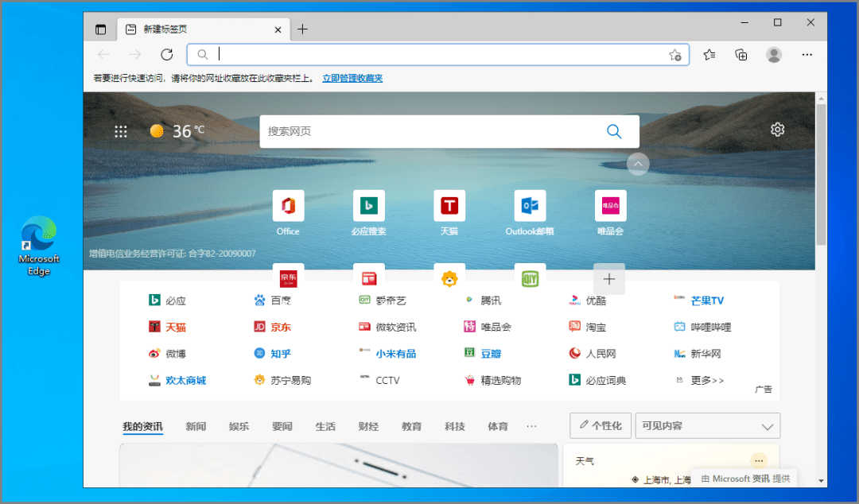Open the app launcher grid icon
Viewport: 859px width, 504px height.
121,131
